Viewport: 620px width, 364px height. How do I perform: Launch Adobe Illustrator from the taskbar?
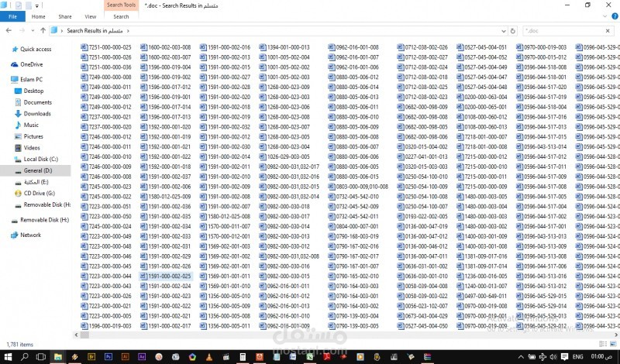coord(125,357)
